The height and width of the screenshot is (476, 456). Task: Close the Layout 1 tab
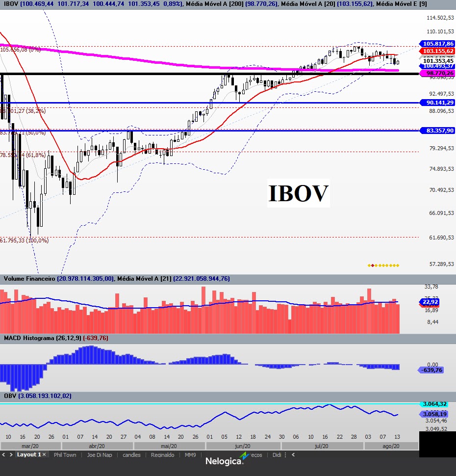(x=44, y=454)
